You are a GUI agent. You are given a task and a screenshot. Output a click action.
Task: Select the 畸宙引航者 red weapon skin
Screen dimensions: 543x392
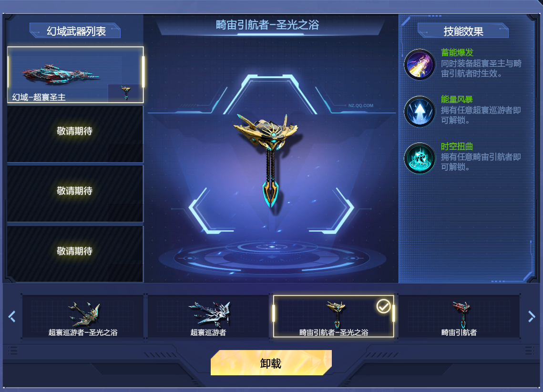459,317
